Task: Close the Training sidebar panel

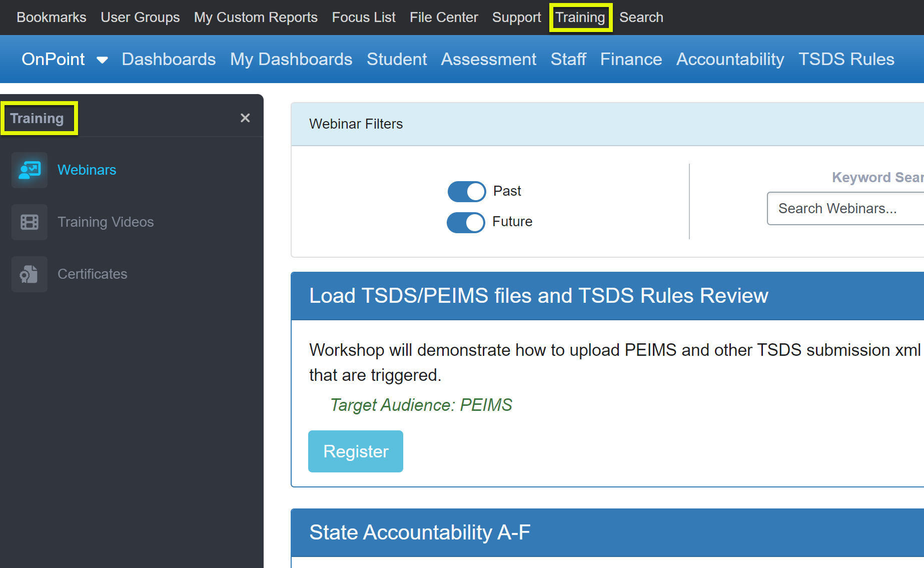Action: [x=245, y=118]
